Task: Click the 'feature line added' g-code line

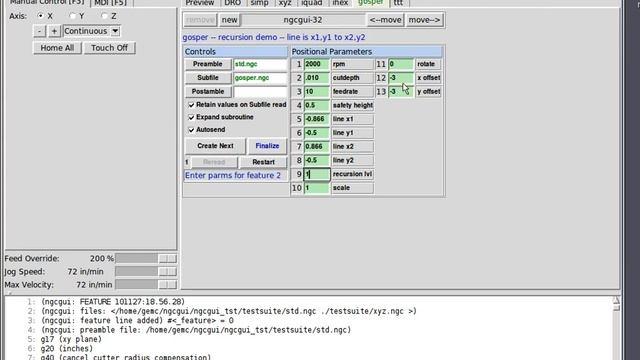Action: point(137,320)
